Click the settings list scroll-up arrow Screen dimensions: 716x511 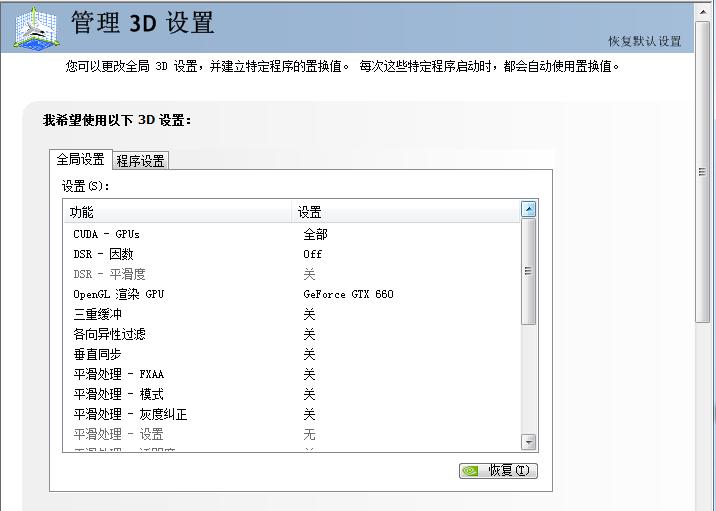click(528, 209)
